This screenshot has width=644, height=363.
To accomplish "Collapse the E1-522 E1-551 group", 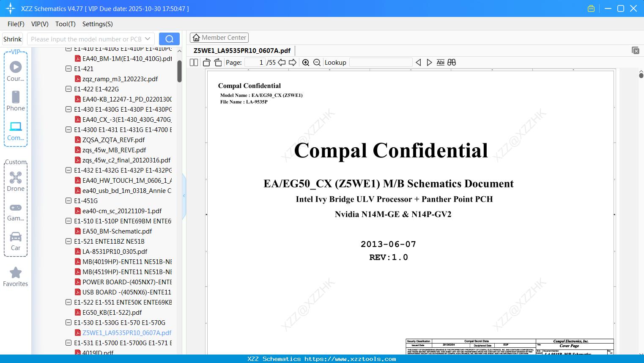I will click(69, 302).
